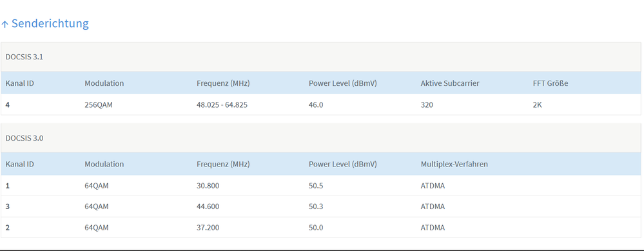
Task: Select channel ID 1 cell
Action: click(8, 186)
